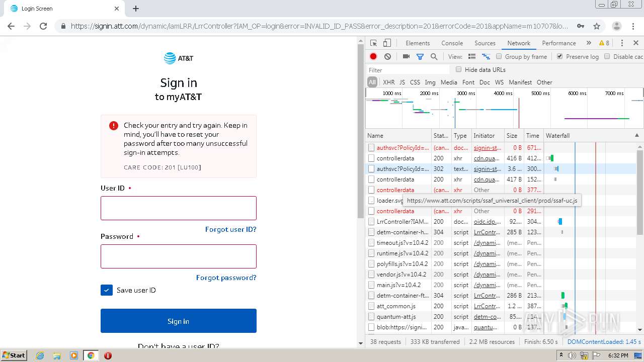This screenshot has width=644, height=362.
Task: Open the Performance tab
Action: 559,43
